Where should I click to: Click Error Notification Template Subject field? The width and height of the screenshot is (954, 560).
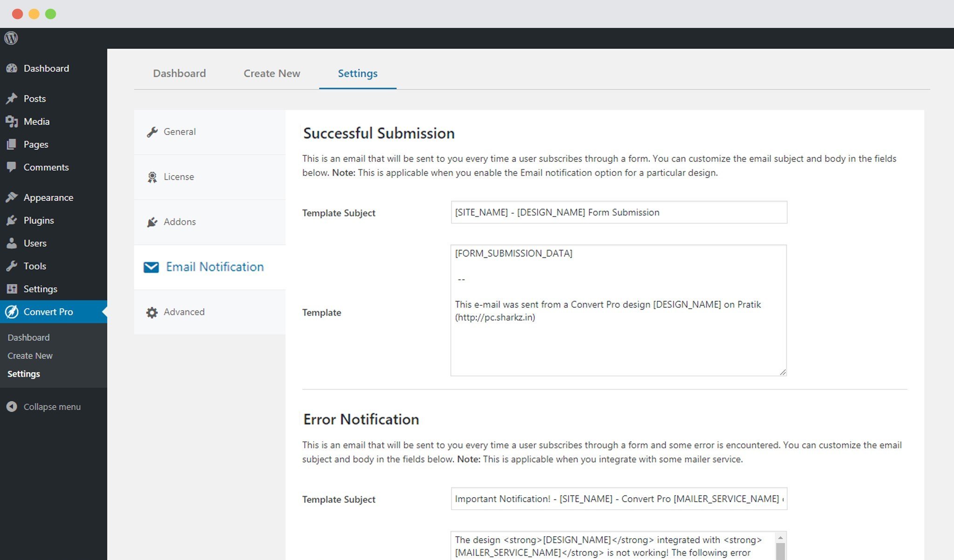pyautogui.click(x=619, y=499)
